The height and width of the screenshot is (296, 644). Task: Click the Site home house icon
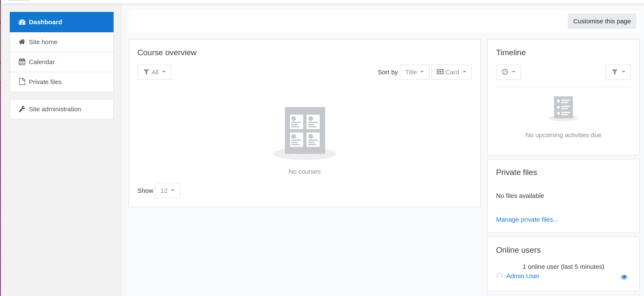[22, 42]
